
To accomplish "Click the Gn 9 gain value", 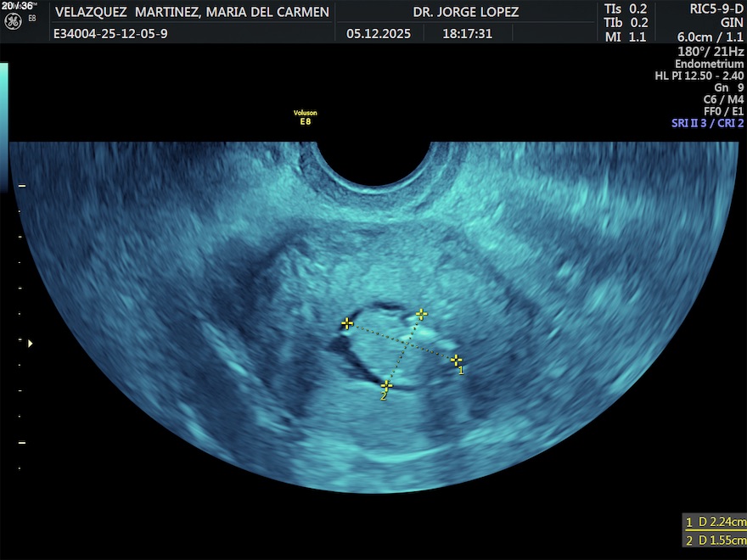I will [x=728, y=87].
